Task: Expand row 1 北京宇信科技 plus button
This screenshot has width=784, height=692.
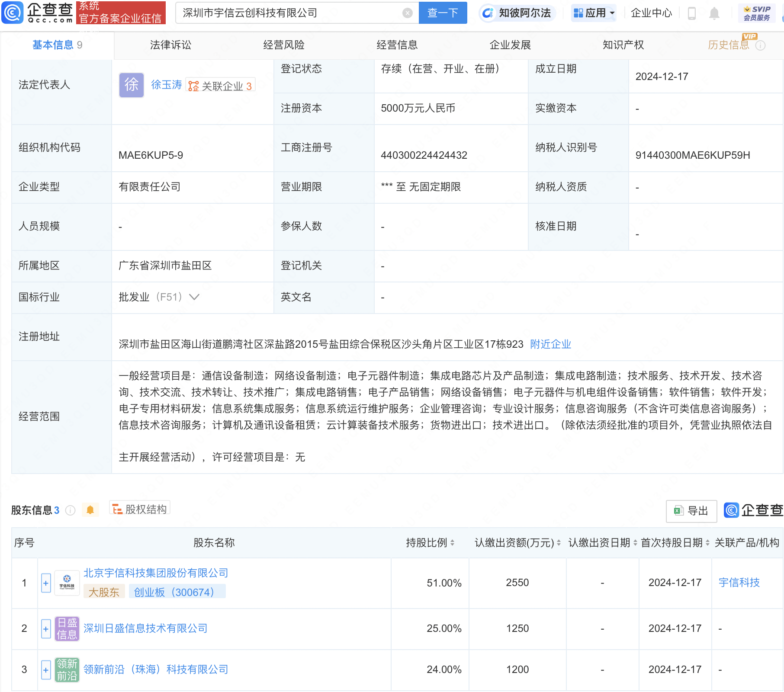Action: coord(46,583)
